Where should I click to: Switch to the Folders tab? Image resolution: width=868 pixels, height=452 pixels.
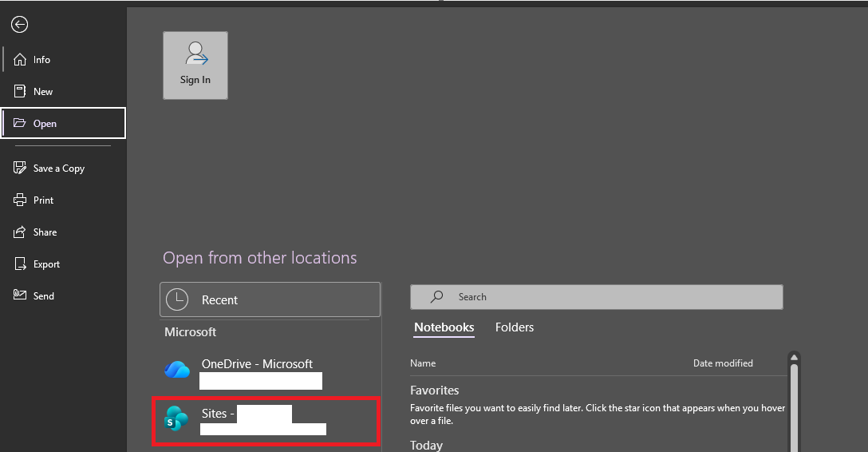pos(515,327)
